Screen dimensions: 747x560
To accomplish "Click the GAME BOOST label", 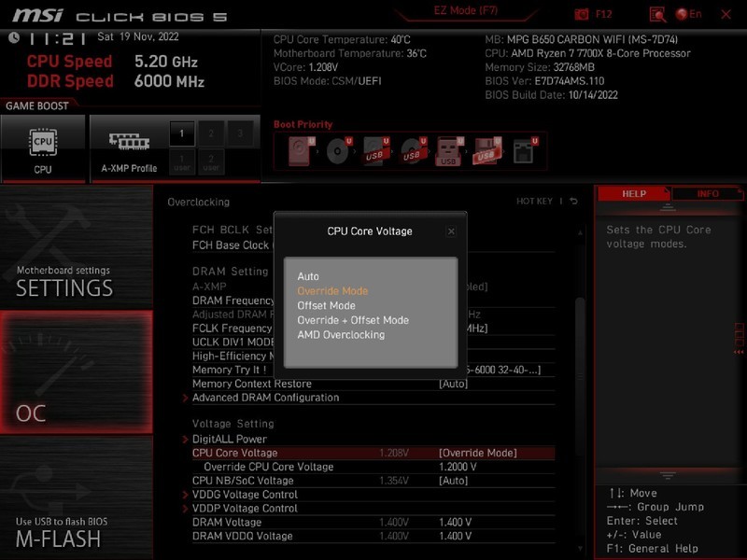I will [37, 105].
